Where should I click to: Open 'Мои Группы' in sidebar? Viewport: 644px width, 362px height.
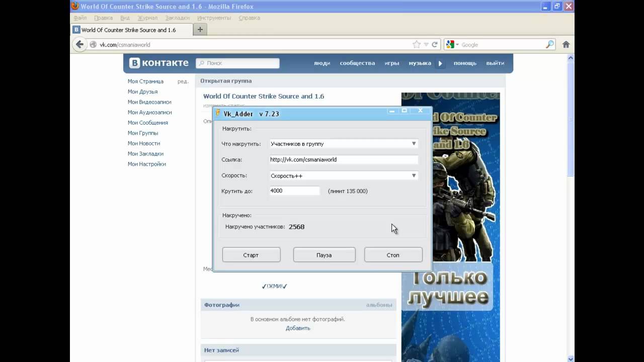[x=143, y=133]
